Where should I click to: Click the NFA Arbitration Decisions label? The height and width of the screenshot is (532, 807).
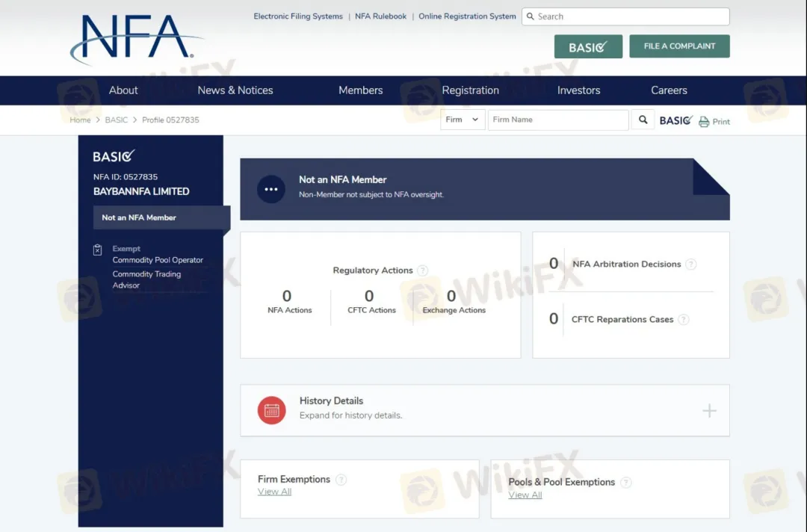(x=626, y=264)
